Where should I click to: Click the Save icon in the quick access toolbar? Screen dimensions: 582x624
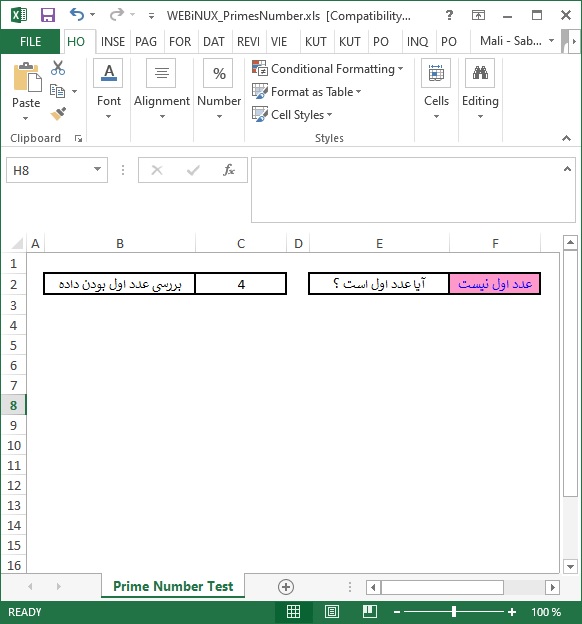tap(48, 16)
